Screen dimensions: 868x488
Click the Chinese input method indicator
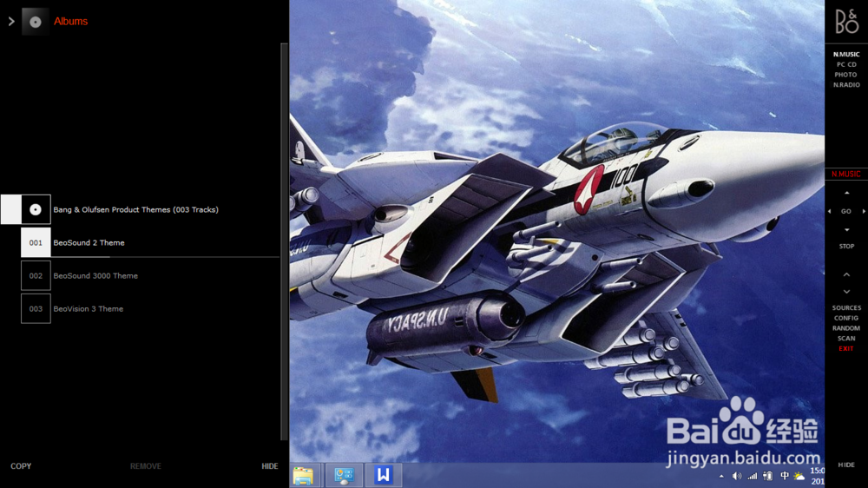point(785,475)
